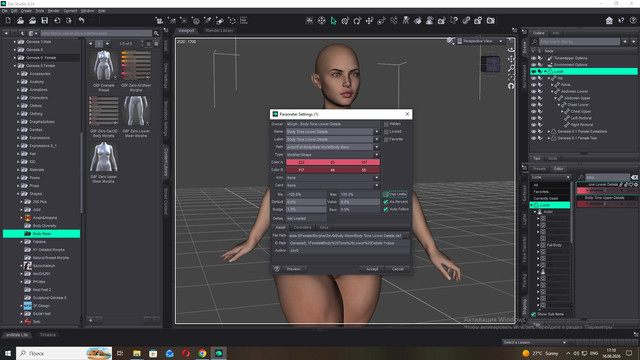
Task: Select the Rotate tool in toolbar
Action: pyautogui.click(x=357, y=21)
